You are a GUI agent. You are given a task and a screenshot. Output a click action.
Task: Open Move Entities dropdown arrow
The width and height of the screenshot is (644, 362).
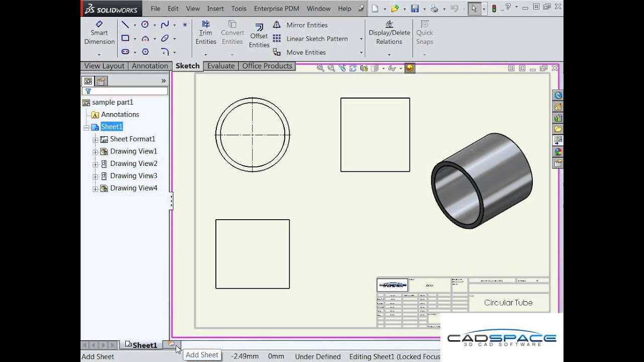coord(361,52)
